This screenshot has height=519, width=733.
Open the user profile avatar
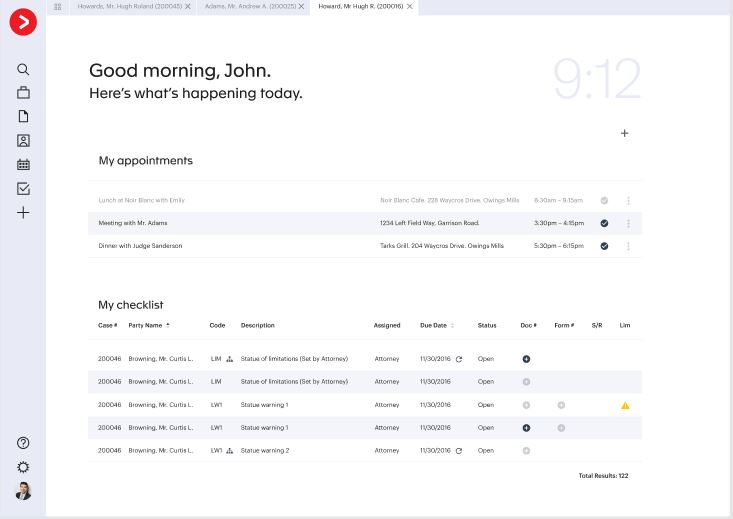(x=23, y=491)
